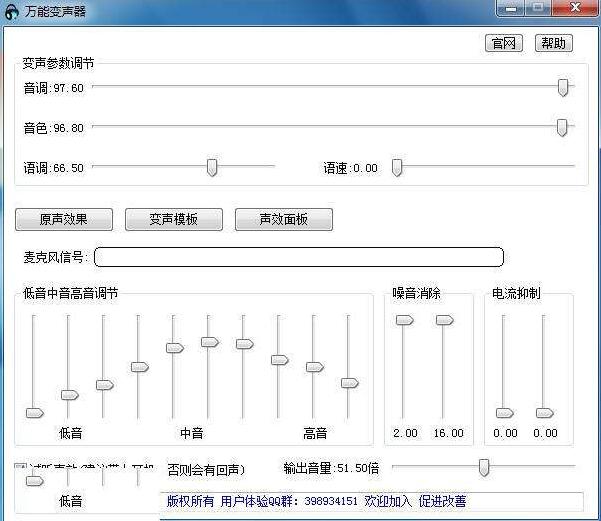601x521 pixels.
Task: Click the ninth equalizer slider above 高音 label
Action: [x=315, y=367]
